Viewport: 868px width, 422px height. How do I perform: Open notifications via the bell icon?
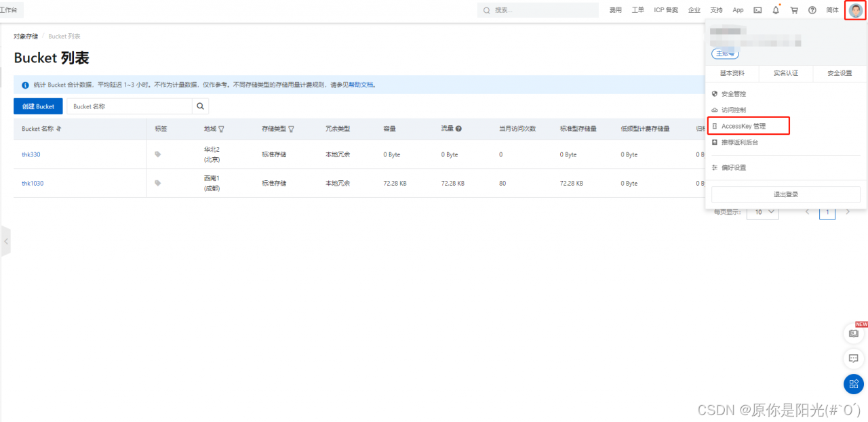(776, 9)
